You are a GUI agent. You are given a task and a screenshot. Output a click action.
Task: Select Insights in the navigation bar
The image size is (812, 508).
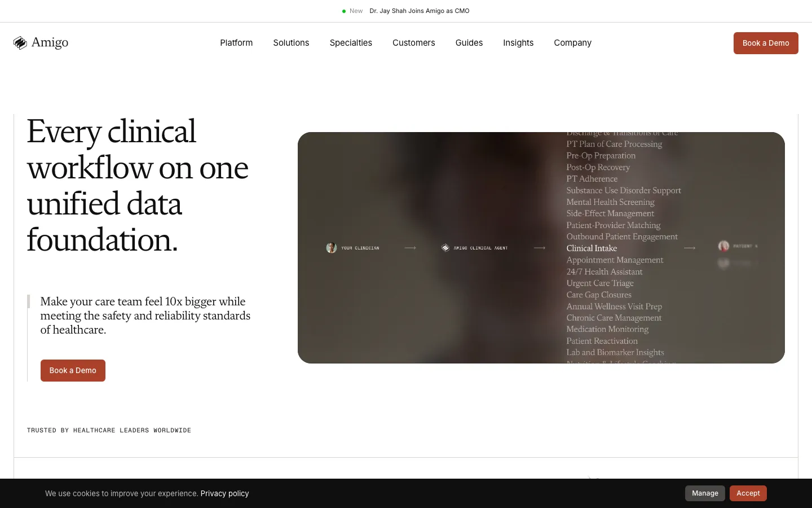[518, 43]
